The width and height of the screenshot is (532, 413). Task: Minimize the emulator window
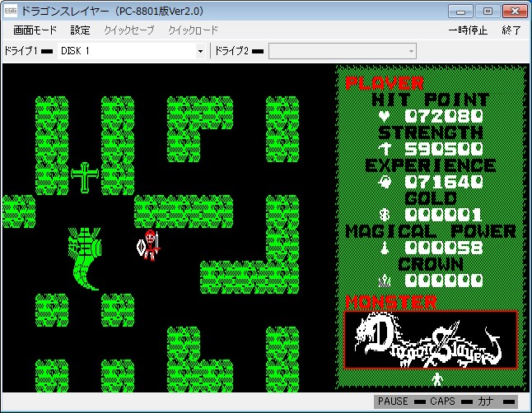[460, 12]
